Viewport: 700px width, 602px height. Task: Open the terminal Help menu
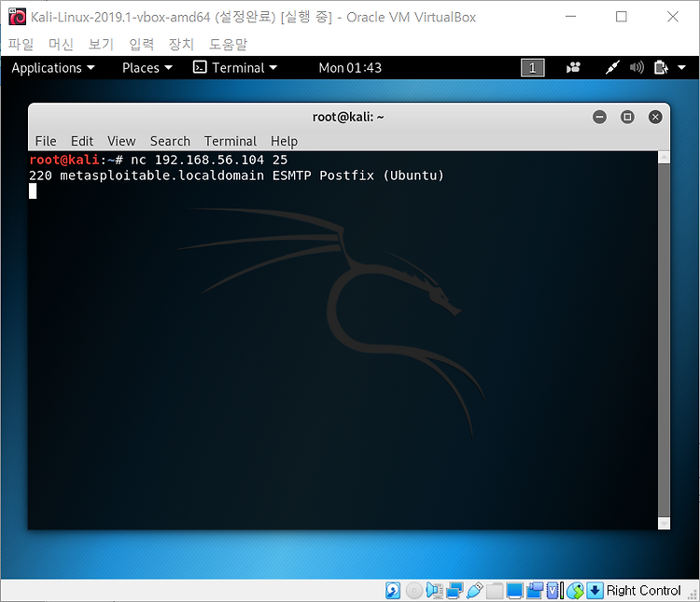pyautogui.click(x=284, y=141)
